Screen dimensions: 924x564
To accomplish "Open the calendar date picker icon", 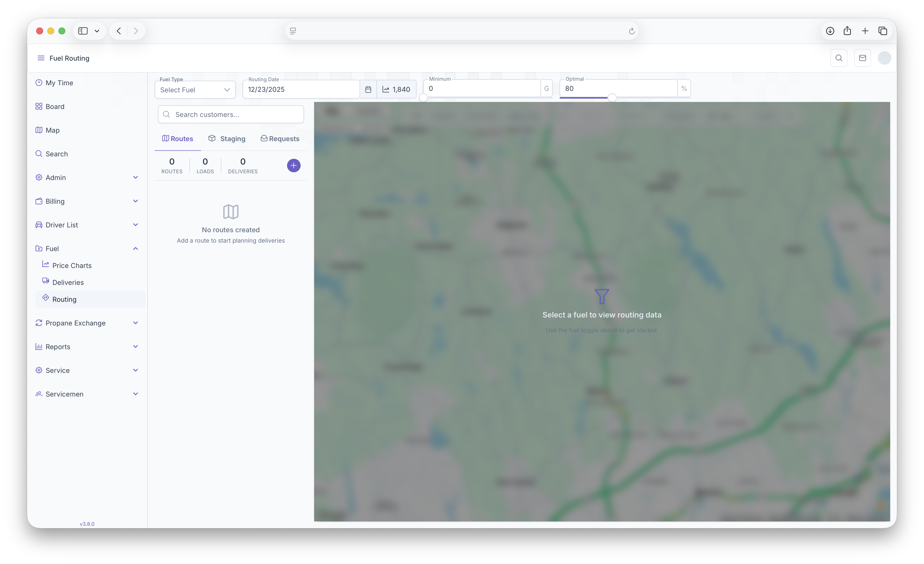I will click(x=368, y=89).
